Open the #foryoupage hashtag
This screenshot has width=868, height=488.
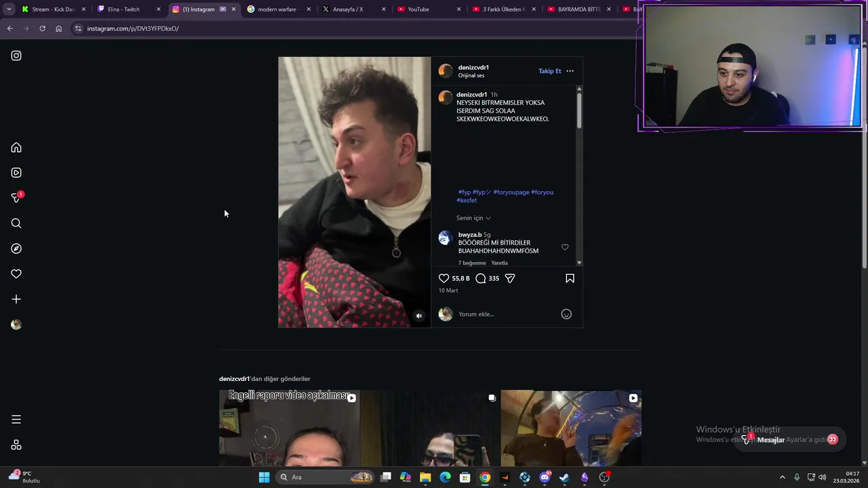click(511, 192)
